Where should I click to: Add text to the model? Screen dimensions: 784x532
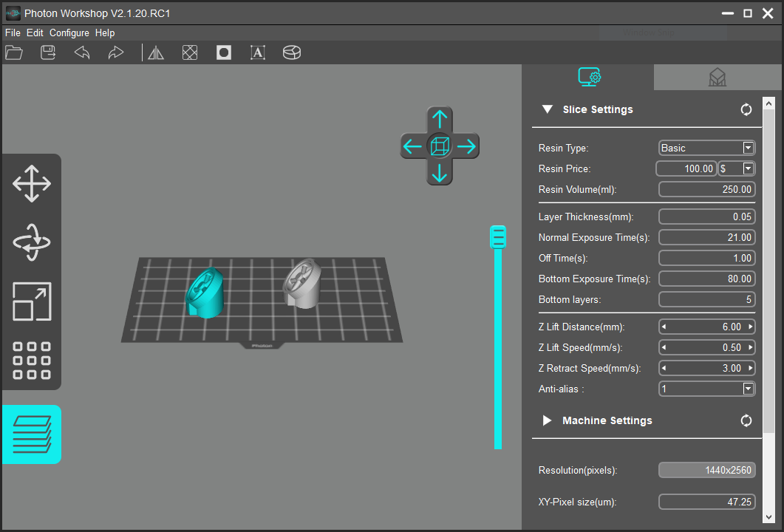[x=257, y=52]
